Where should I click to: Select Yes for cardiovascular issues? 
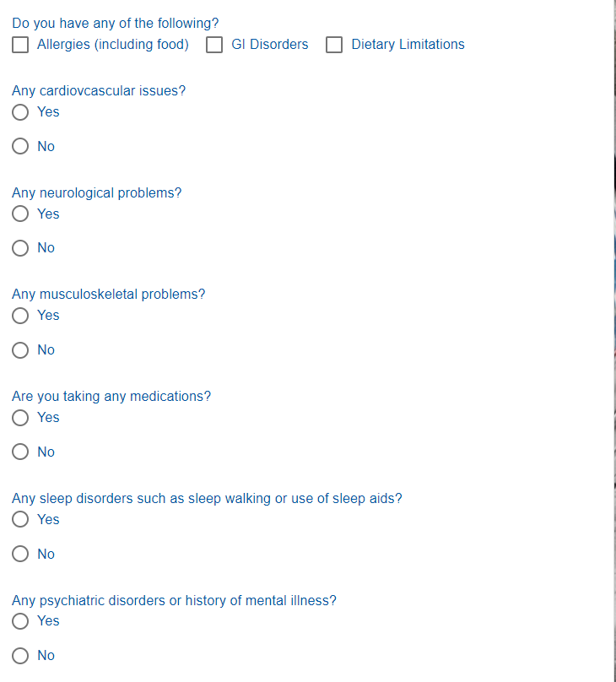tap(20, 112)
